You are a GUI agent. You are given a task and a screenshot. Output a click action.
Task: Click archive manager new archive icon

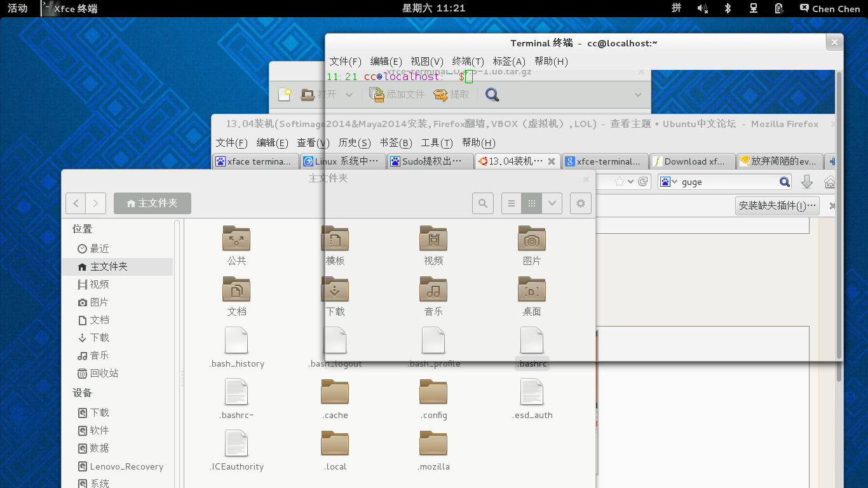point(285,95)
